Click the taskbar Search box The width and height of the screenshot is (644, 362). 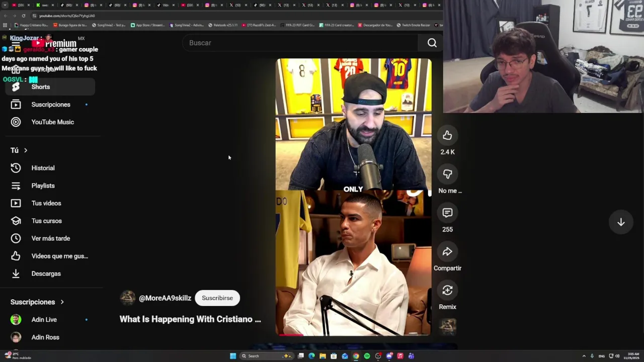[x=266, y=356]
